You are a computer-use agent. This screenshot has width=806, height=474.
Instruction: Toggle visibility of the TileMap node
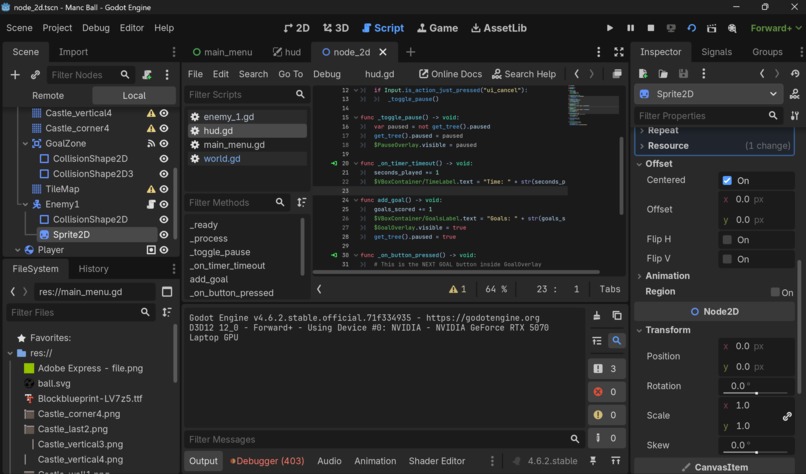coord(164,189)
